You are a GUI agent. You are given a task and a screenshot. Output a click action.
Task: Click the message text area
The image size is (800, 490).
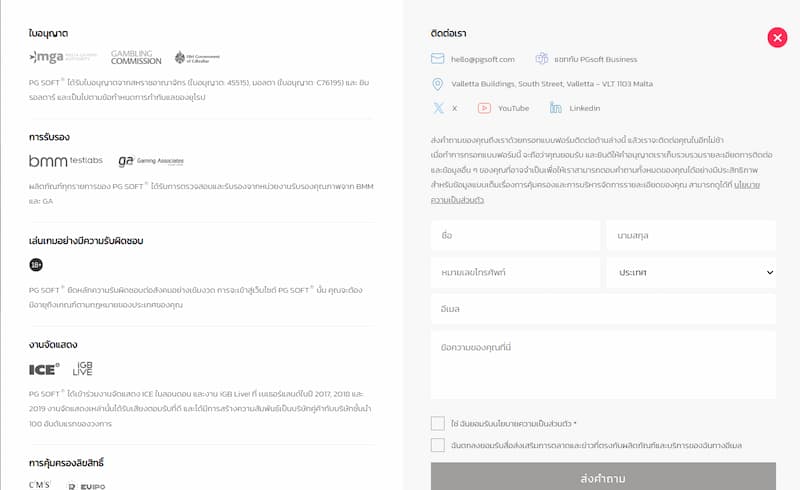click(603, 365)
